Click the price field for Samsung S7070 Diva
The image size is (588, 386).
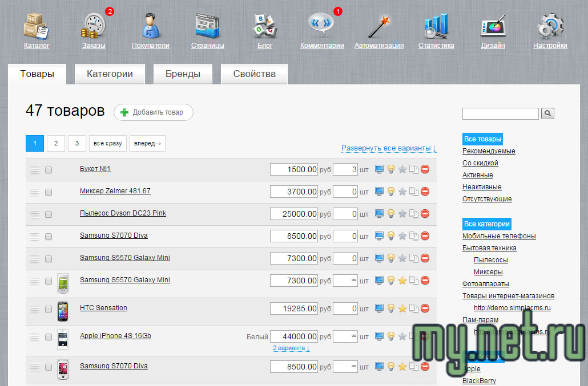click(294, 235)
